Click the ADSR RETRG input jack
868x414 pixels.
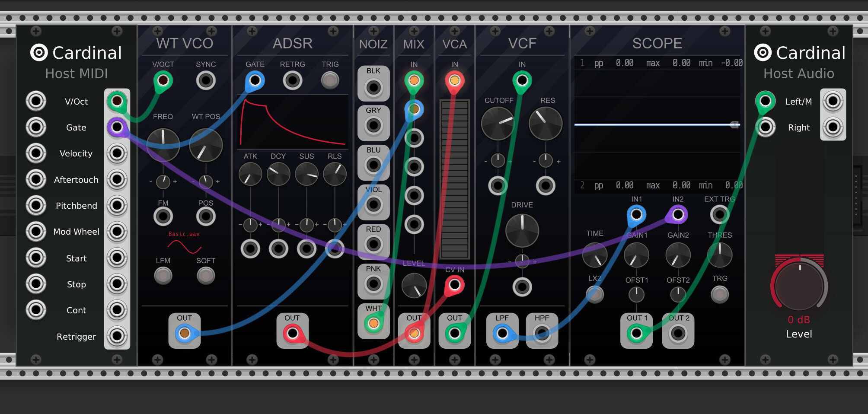tap(293, 80)
